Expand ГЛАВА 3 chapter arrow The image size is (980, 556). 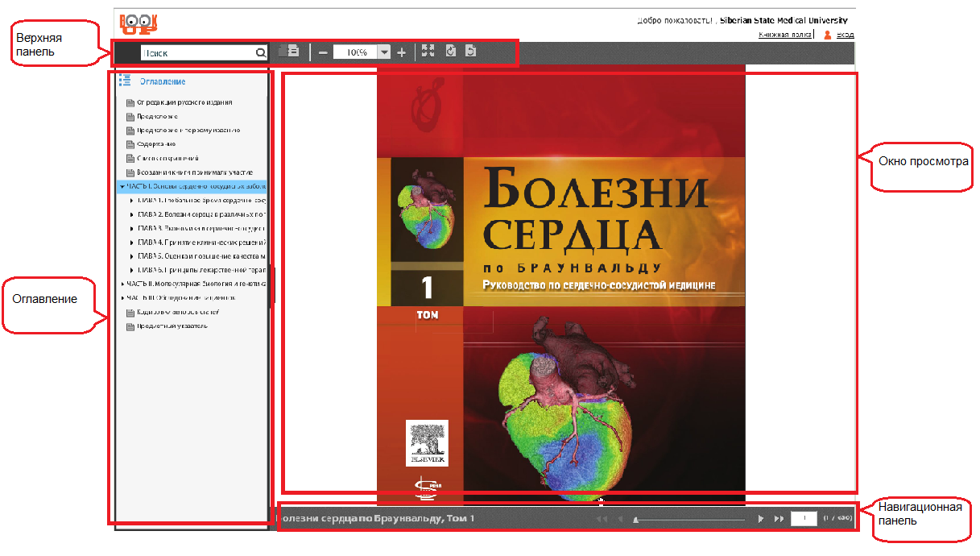[x=132, y=228]
